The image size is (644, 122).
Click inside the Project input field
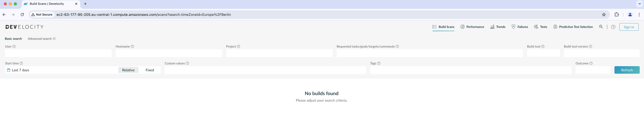[279, 53]
